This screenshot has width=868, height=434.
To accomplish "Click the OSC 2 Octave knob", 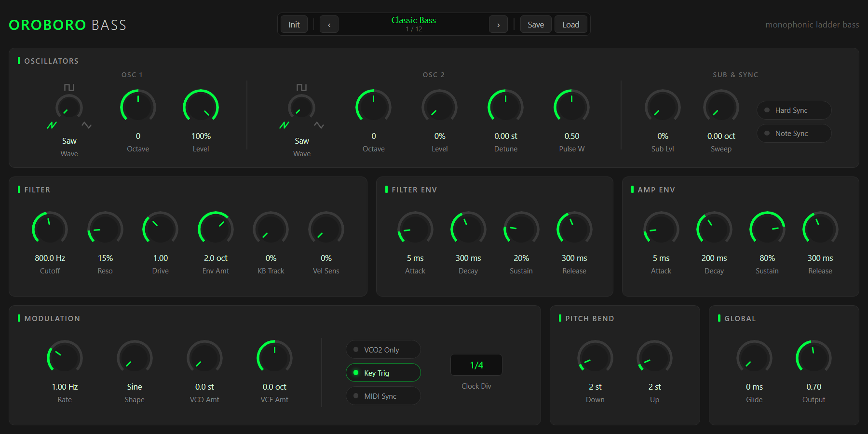I will pos(373,107).
